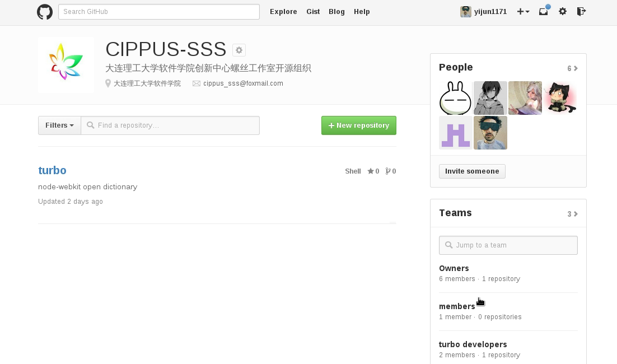Open the Owners team

[x=454, y=268]
